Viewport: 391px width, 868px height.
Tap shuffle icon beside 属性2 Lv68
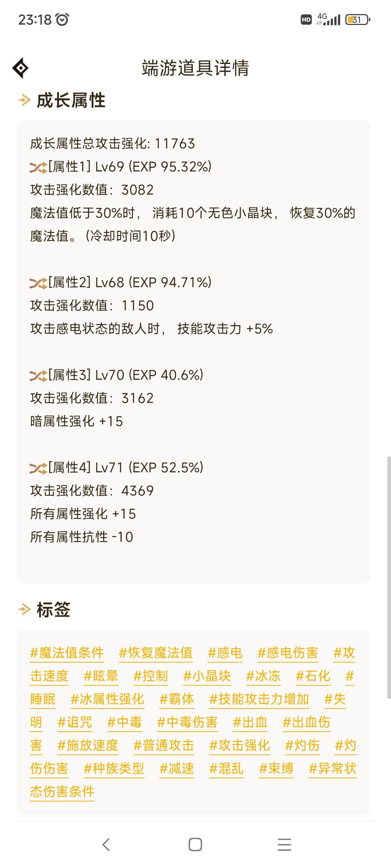tap(38, 283)
